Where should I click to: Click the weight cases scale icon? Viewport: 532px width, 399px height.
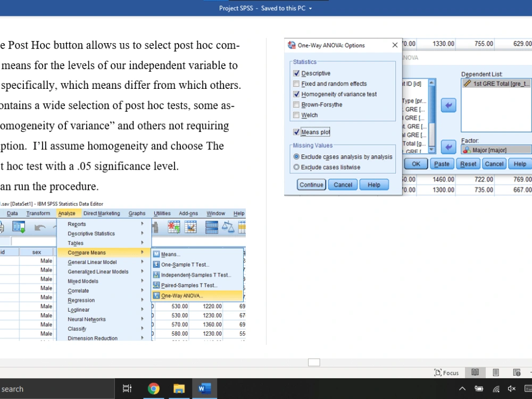pyautogui.click(x=228, y=227)
